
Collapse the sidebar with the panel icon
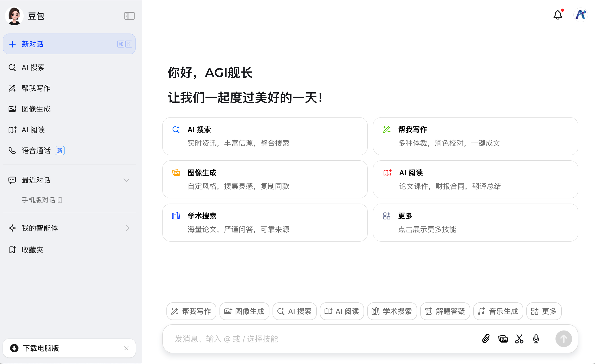[x=129, y=16]
